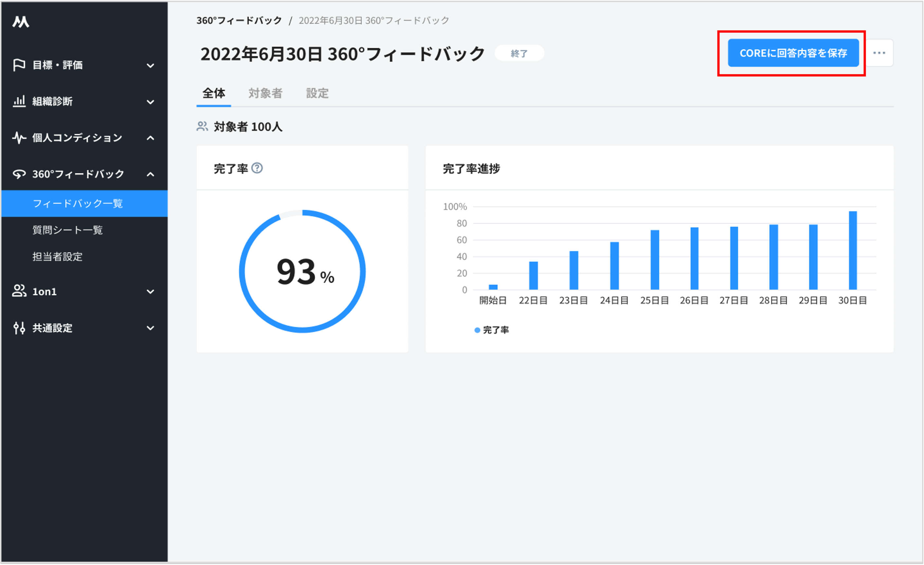Open 目標・評価 section via its flag icon
This screenshot has height=565, width=924.
[x=19, y=65]
